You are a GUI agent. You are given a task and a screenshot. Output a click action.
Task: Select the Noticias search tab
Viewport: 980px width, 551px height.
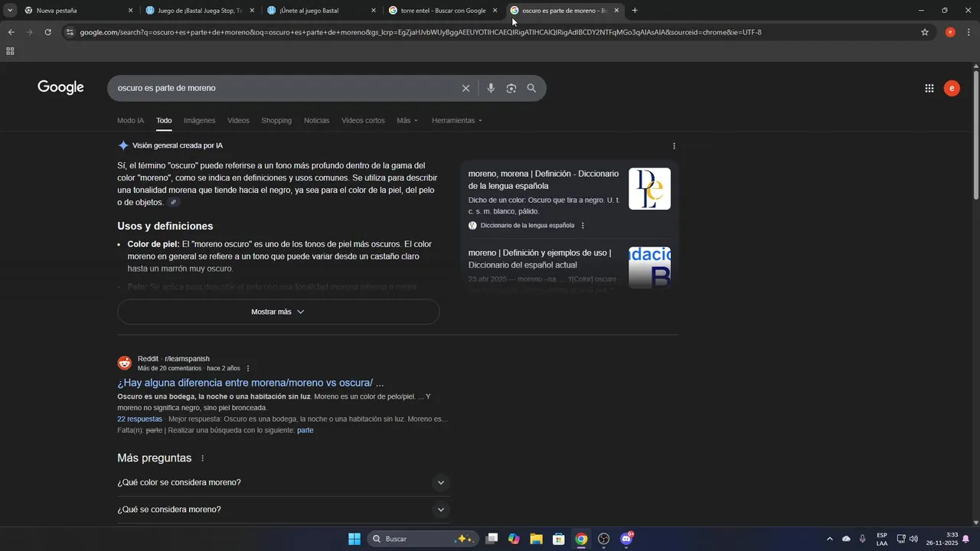(316, 120)
